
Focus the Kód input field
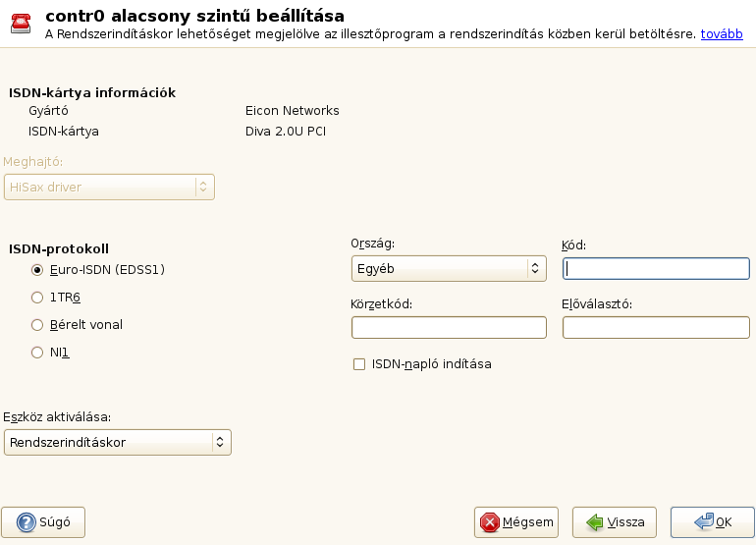[656, 268]
